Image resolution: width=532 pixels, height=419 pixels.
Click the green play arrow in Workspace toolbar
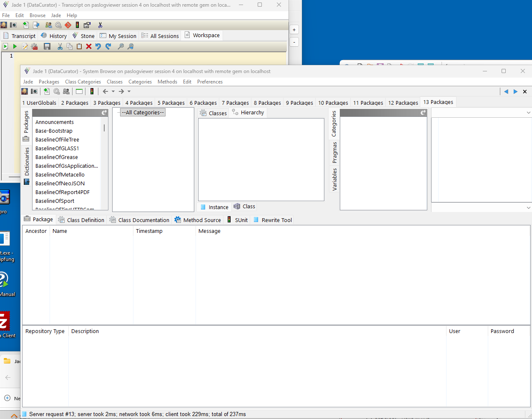point(15,46)
